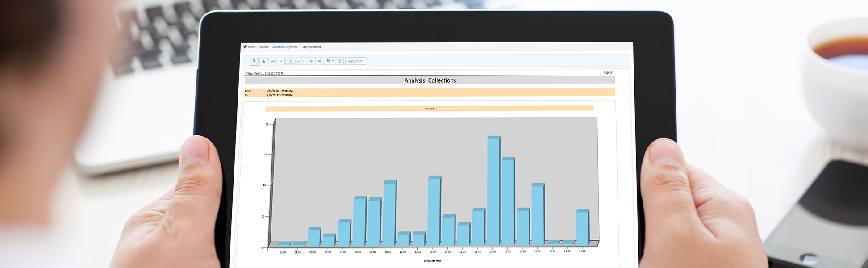Click the Analysis: Collections title header
This screenshot has height=268, width=868.
tap(430, 80)
